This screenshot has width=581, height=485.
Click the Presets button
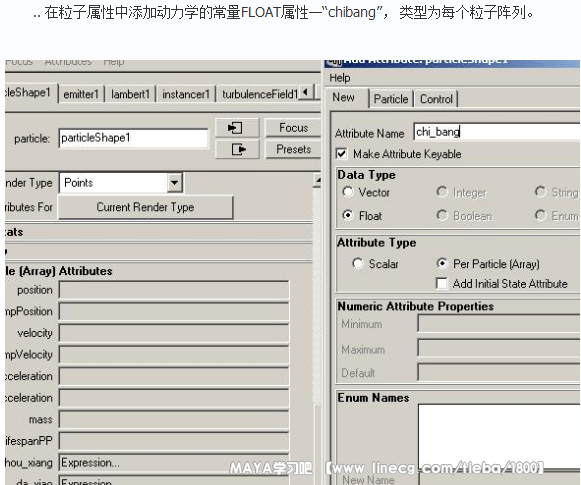[293, 149]
